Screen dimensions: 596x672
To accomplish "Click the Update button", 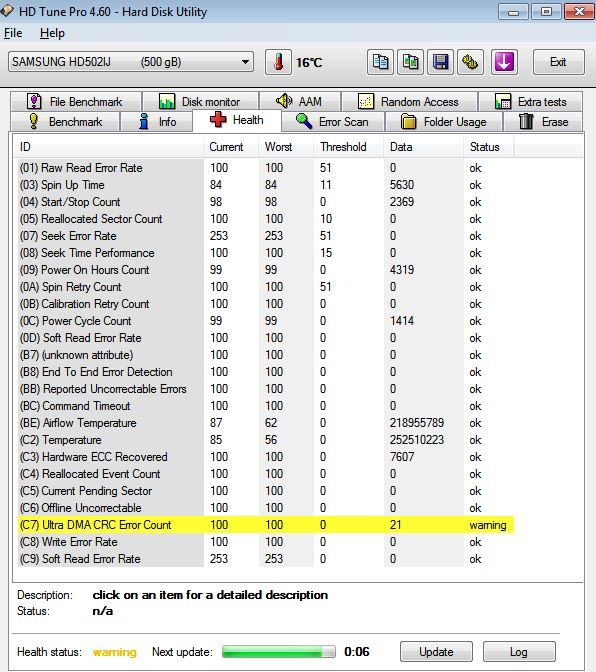I will coord(436,651).
